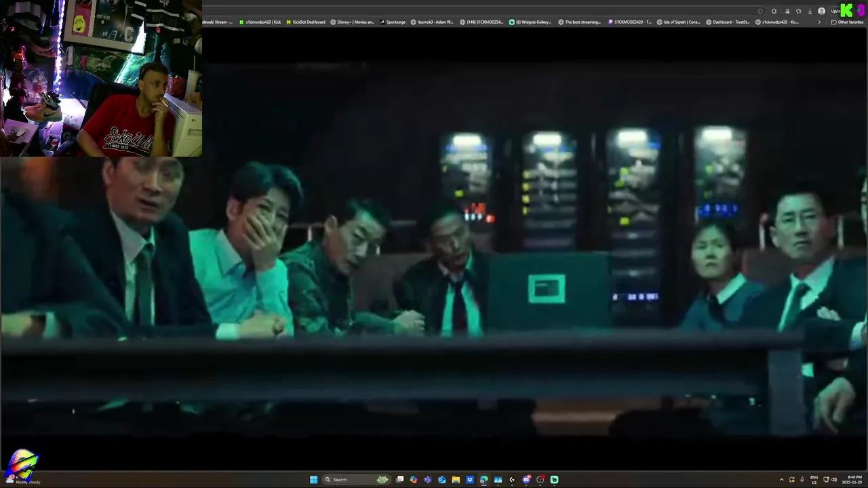868x488 pixels.
Task: Open Dropbox from the taskbar
Action: click(470, 480)
